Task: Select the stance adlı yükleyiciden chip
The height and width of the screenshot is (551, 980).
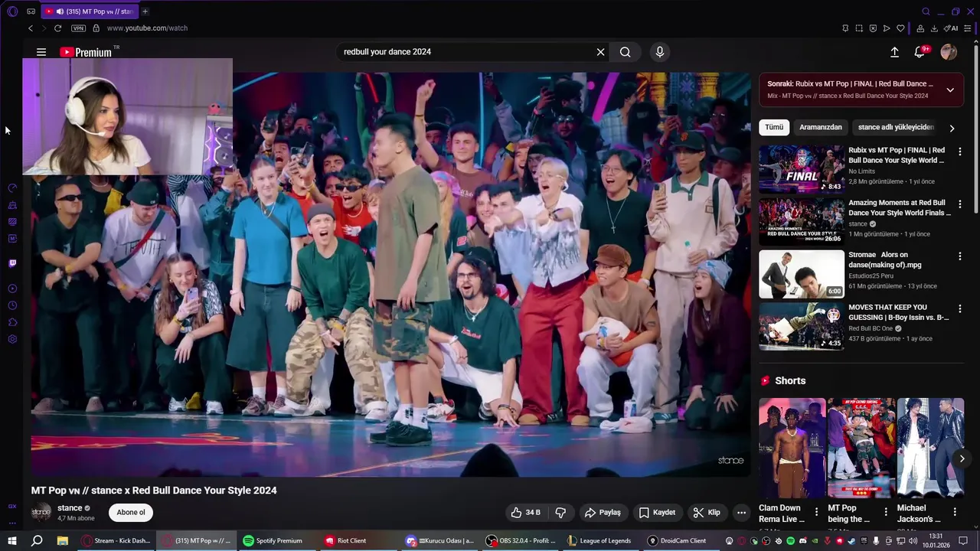Action: tap(896, 127)
